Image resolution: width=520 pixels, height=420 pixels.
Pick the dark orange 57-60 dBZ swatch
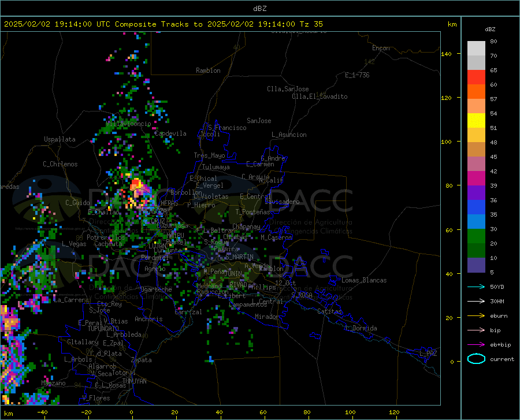(x=476, y=92)
